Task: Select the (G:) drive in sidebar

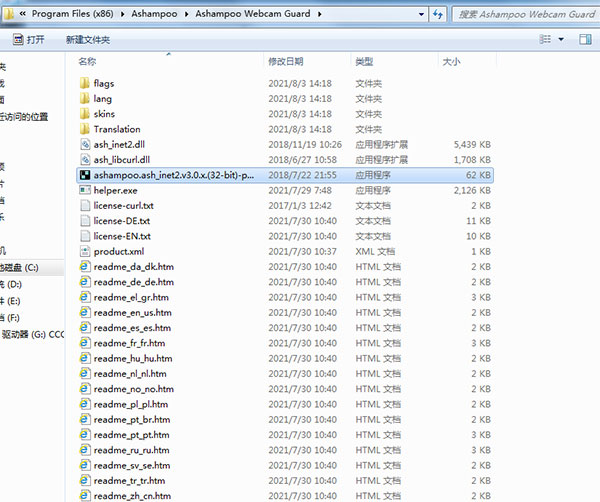Action: coord(33,334)
